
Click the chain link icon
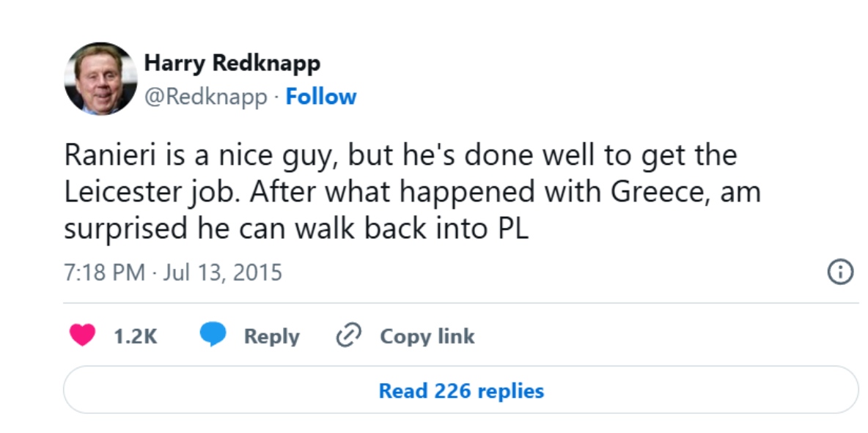pyautogui.click(x=349, y=336)
